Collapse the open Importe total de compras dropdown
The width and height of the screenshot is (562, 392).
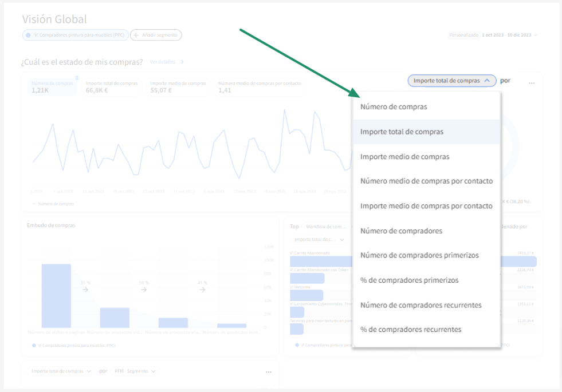[452, 81]
